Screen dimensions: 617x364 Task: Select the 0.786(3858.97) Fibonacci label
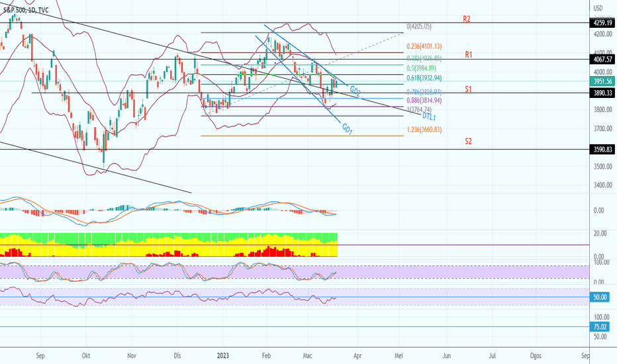(424, 92)
